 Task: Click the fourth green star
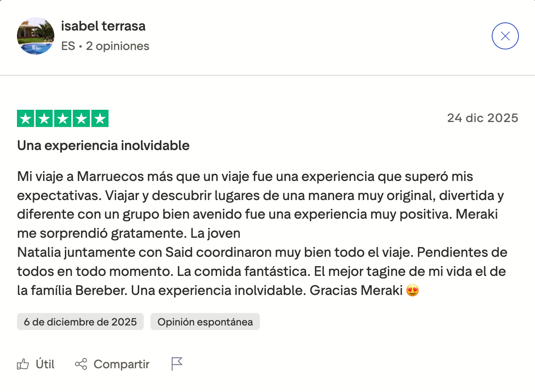pyautogui.click(x=81, y=119)
